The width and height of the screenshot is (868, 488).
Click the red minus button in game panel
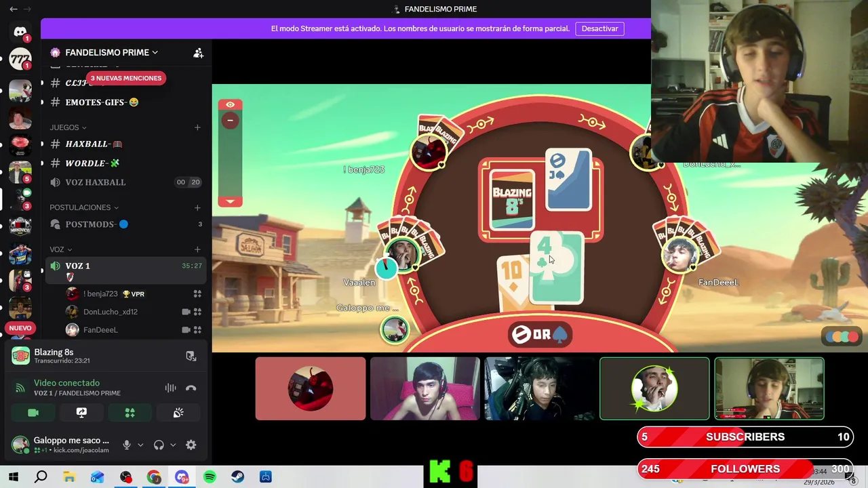coord(230,120)
